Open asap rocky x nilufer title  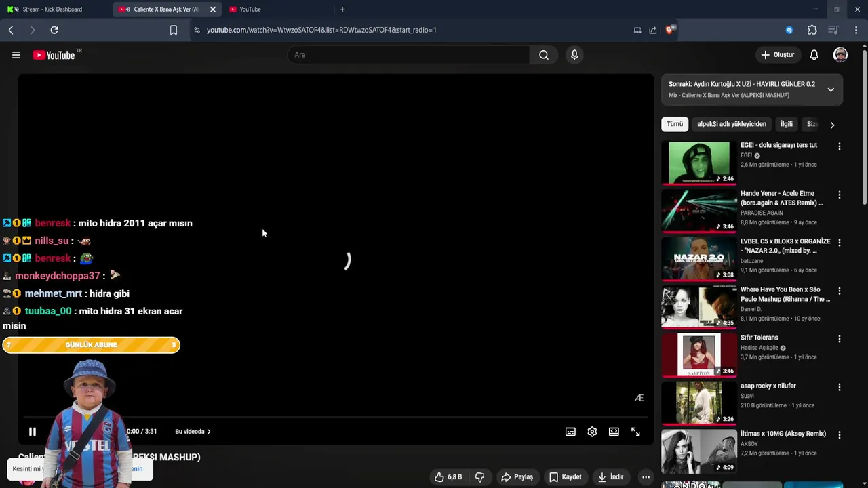click(x=768, y=386)
